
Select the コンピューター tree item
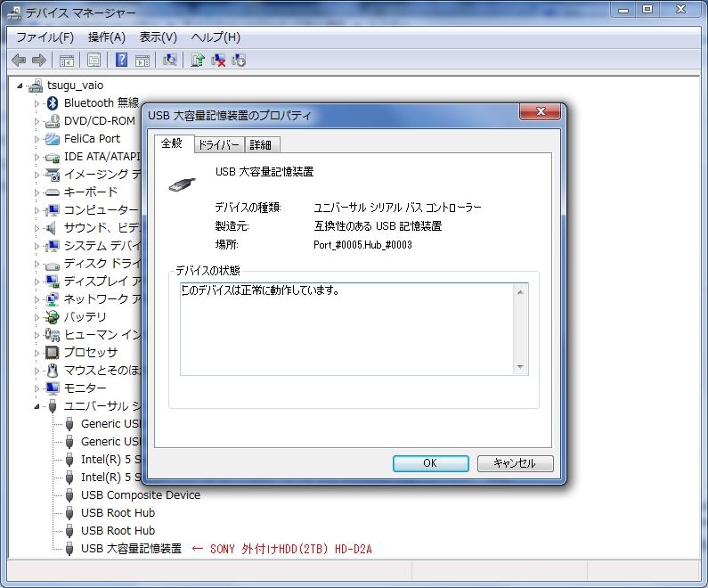102,210
